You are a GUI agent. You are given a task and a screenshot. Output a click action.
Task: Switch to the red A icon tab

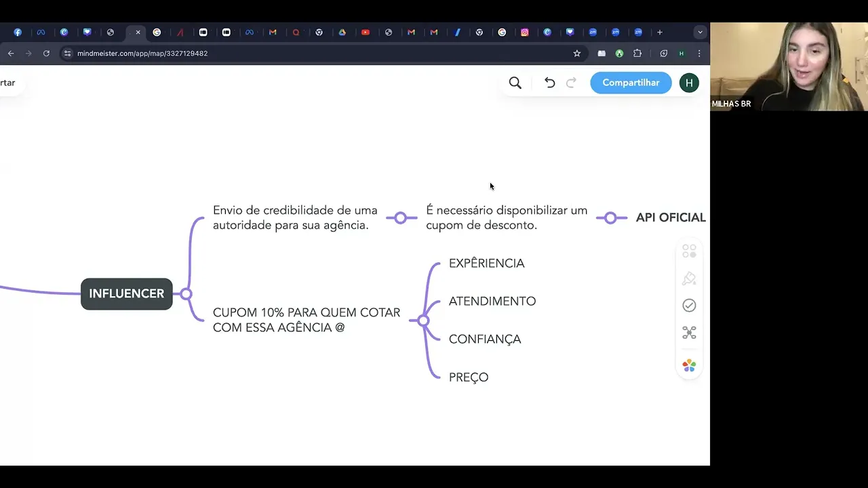pos(180,32)
